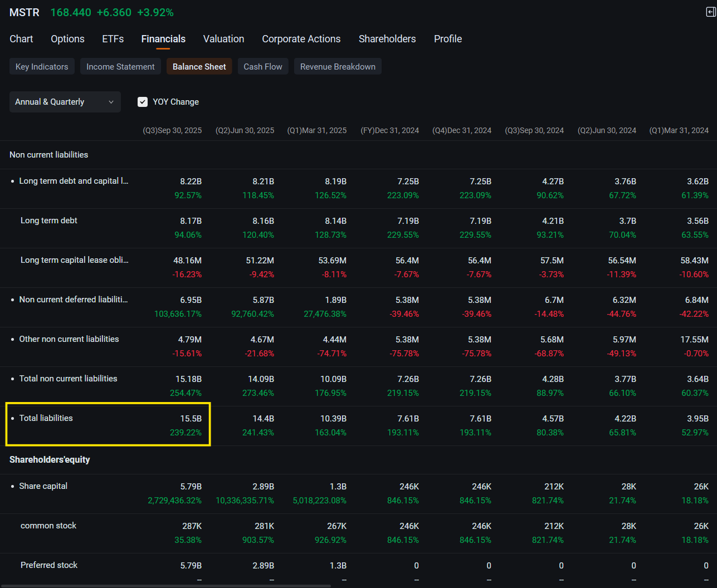Switch to the Chart tab

pyautogui.click(x=21, y=39)
